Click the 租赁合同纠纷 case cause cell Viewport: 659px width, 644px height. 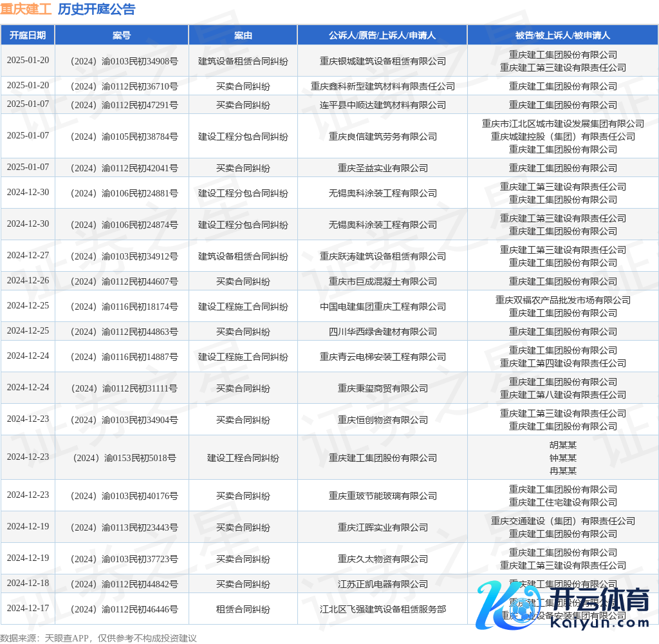click(243, 609)
